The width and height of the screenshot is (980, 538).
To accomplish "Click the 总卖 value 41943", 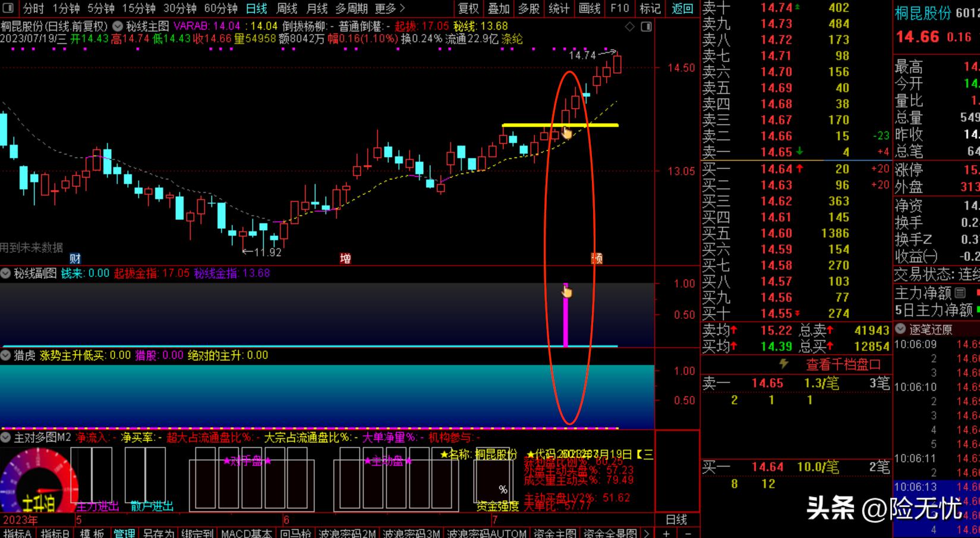I will tap(872, 330).
